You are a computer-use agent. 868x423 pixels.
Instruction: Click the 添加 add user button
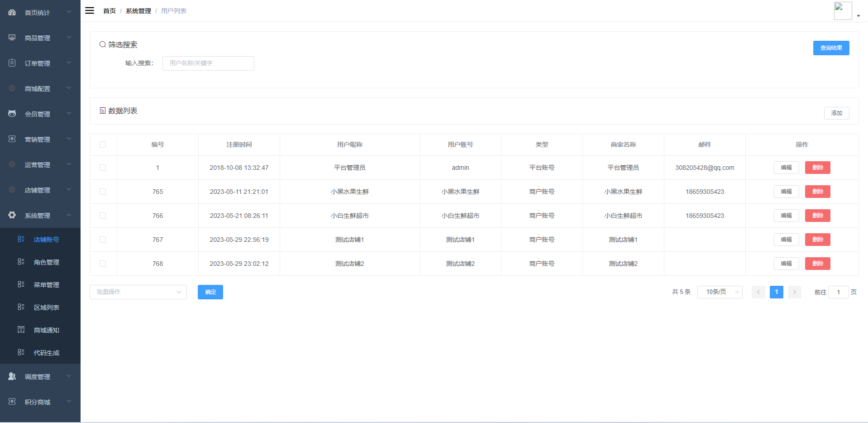coord(836,113)
